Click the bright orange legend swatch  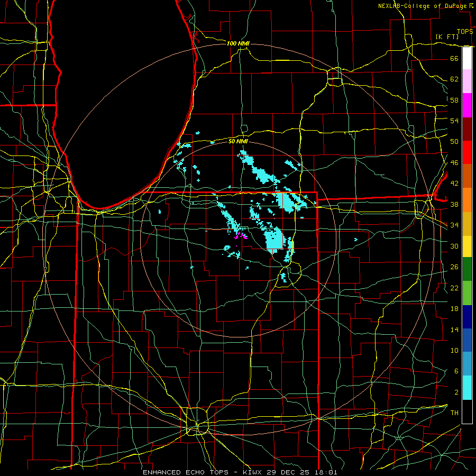[x=467, y=200]
